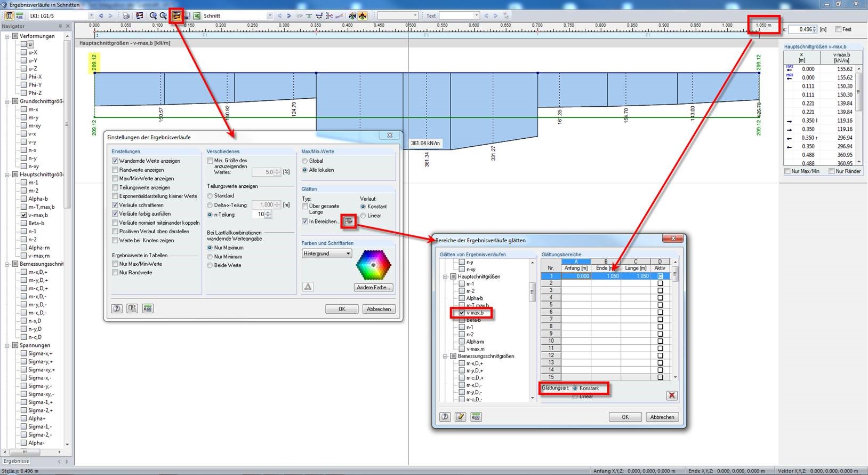Click Ende cell 1.050 in smoothing table
This screenshot has width=868, height=475.
tap(606, 276)
